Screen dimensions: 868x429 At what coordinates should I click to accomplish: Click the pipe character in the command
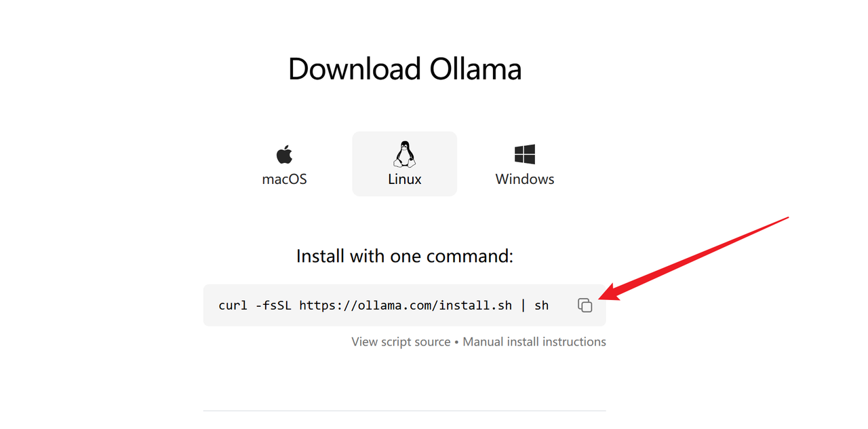(524, 305)
